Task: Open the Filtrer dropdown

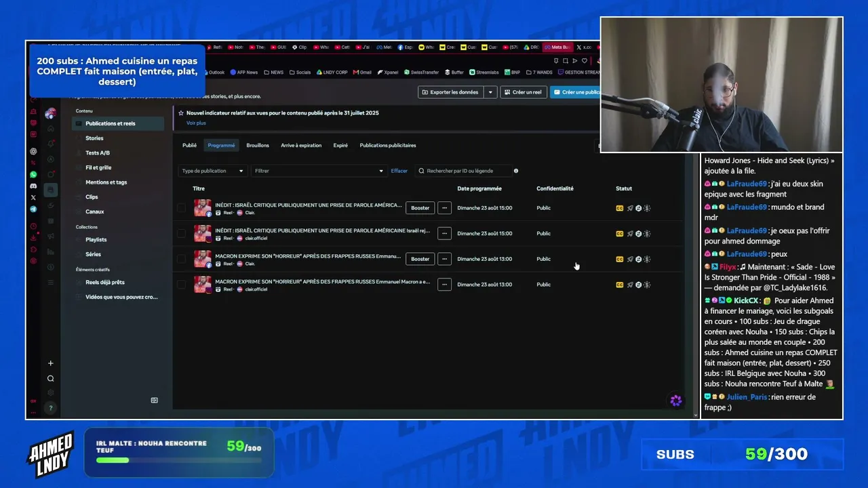Action: click(x=319, y=171)
